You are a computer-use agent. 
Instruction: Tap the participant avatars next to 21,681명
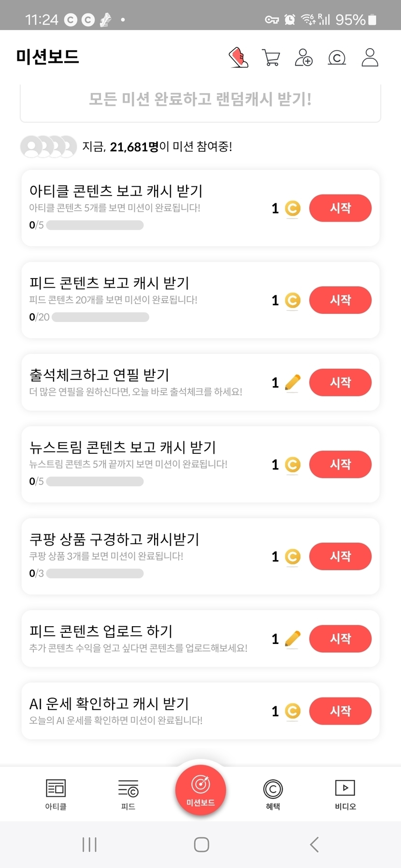(48, 147)
